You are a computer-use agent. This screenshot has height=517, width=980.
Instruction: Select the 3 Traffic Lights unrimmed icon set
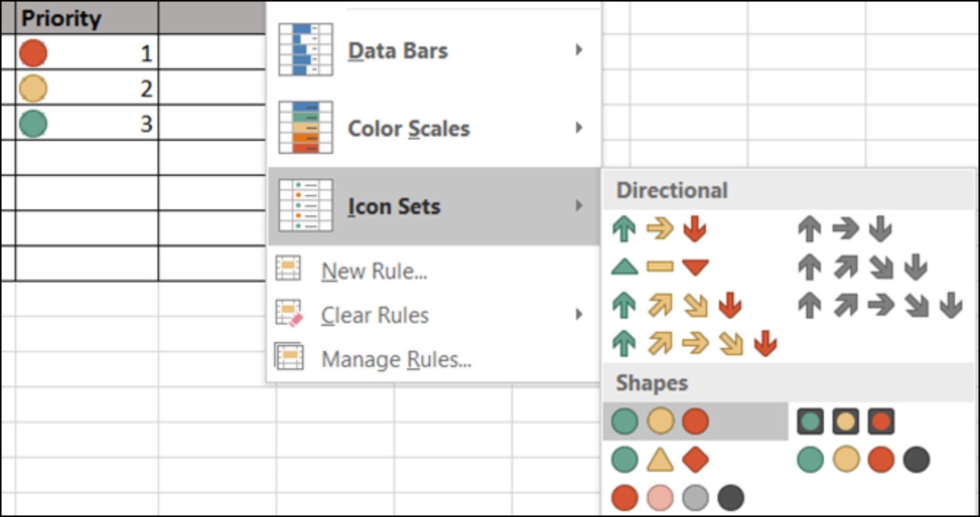click(x=660, y=421)
